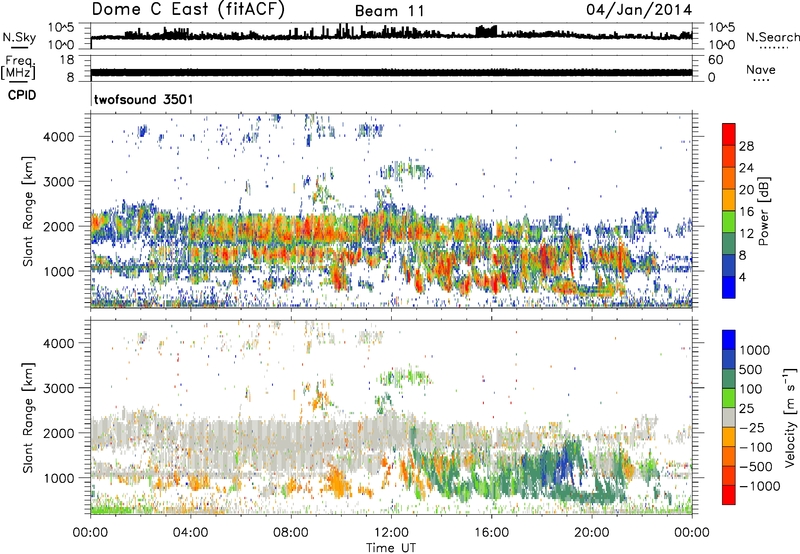Click the '4000' range tick of the power panel
This screenshot has width=800, height=554.
click(x=58, y=137)
